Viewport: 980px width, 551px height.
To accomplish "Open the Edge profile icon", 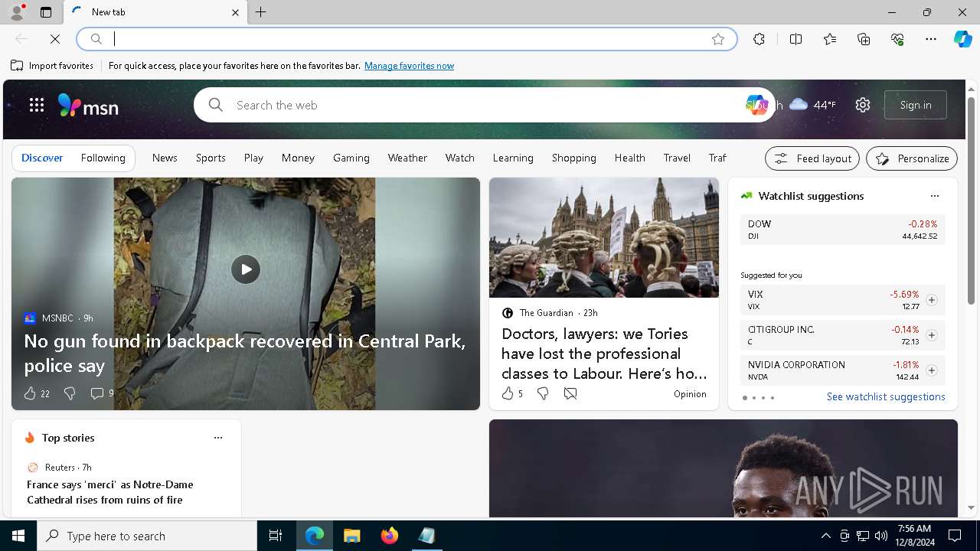I will point(17,12).
